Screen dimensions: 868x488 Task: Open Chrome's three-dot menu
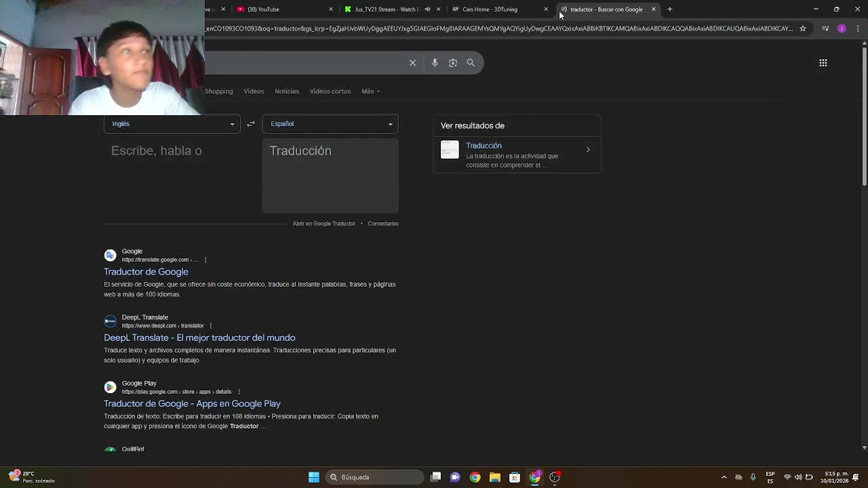[858, 28]
